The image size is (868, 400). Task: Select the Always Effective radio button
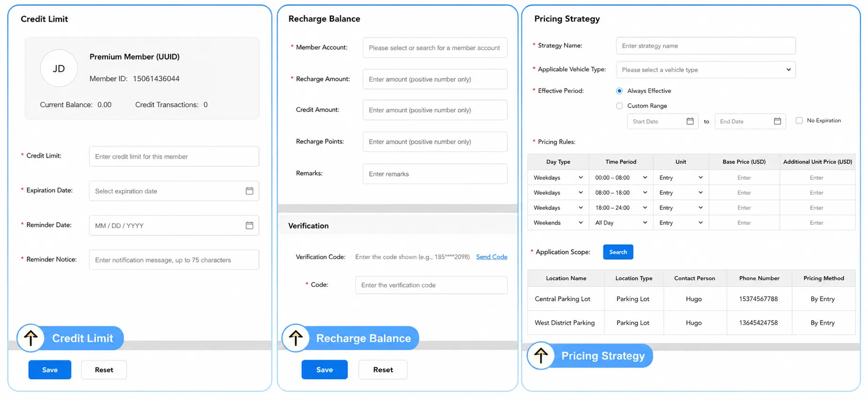tap(619, 91)
